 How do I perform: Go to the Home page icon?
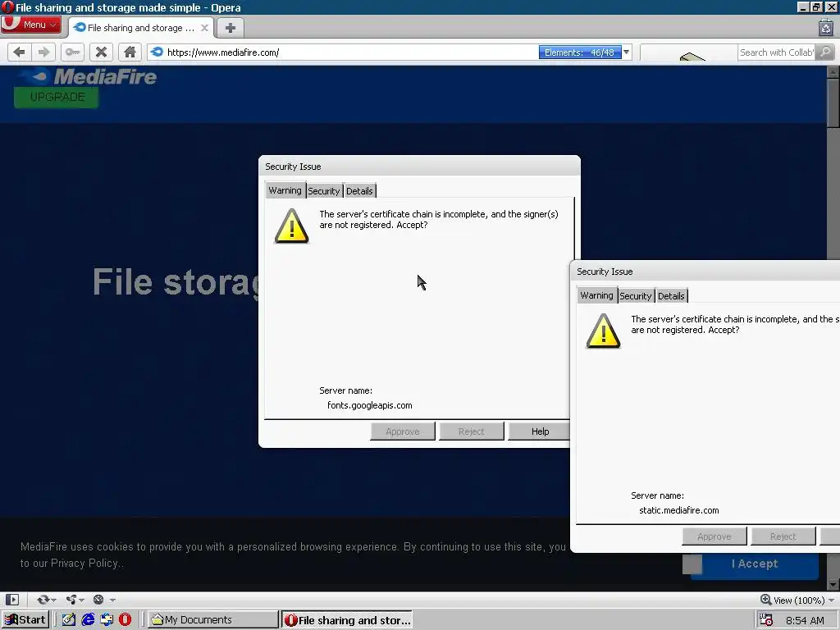[130, 52]
